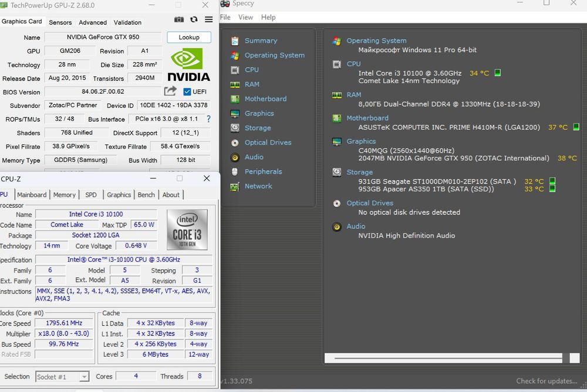Open the View menu in Speccy
Viewport: 587px width, 392px height.
click(x=245, y=17)
